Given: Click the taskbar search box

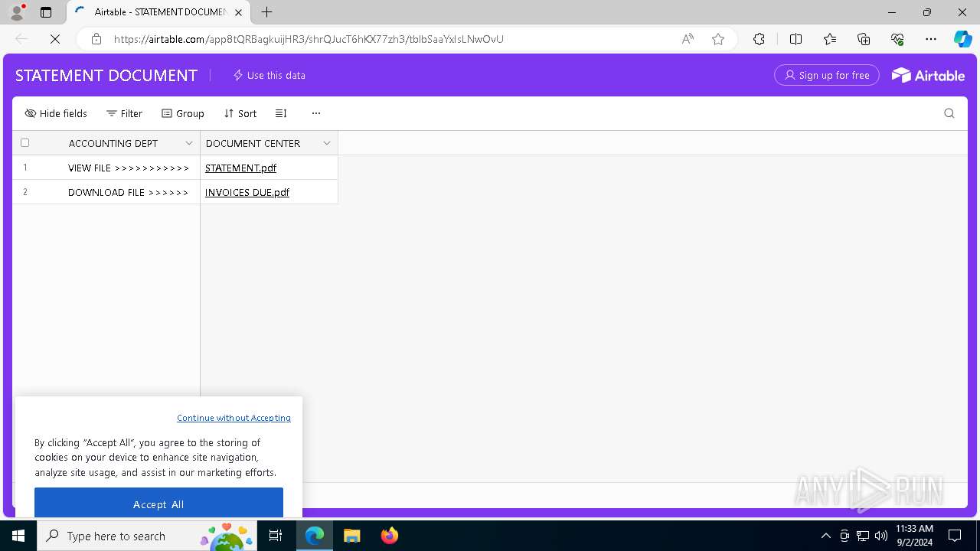Looking at the screenshot, I should pyautogui.click(x=148, y=536).
